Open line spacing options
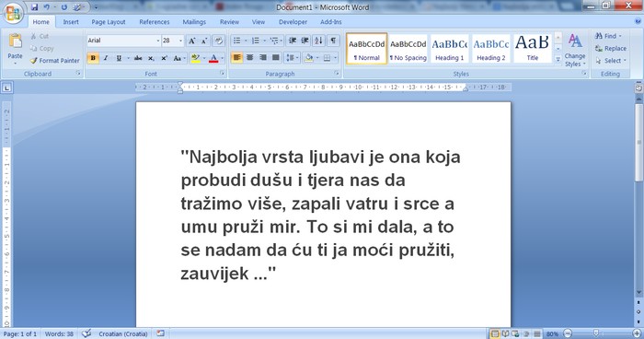Screen dimensions: 644x339 (x=292, y=58)
